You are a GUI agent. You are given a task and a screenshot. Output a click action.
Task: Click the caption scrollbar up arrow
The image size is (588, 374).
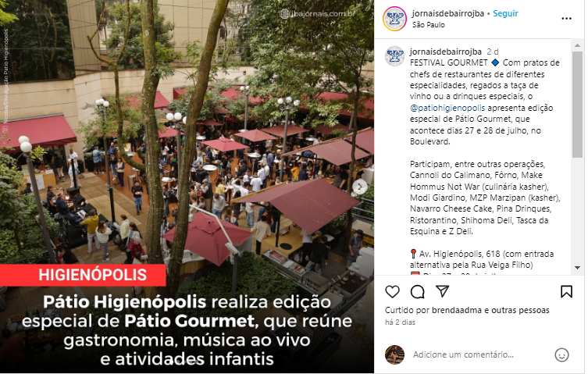tap(577, 45)
